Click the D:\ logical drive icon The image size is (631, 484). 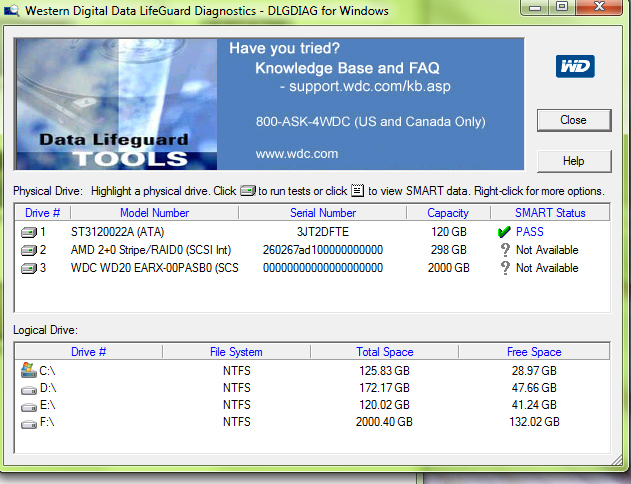click(28, 388)
